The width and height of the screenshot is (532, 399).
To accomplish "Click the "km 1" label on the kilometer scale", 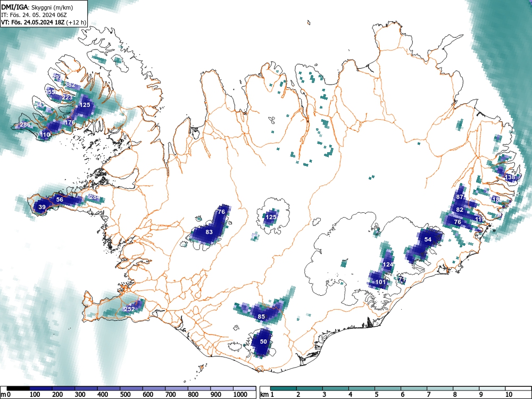I will (x=268, y=395).
